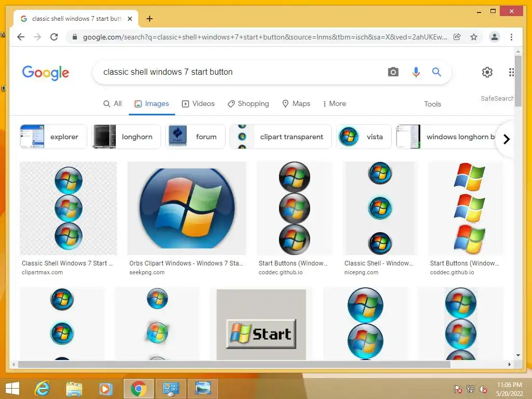This screenshot has width=532, height=399.
Task: Open the Chrome three-dot menu
Action: click(x=511, y=37)
